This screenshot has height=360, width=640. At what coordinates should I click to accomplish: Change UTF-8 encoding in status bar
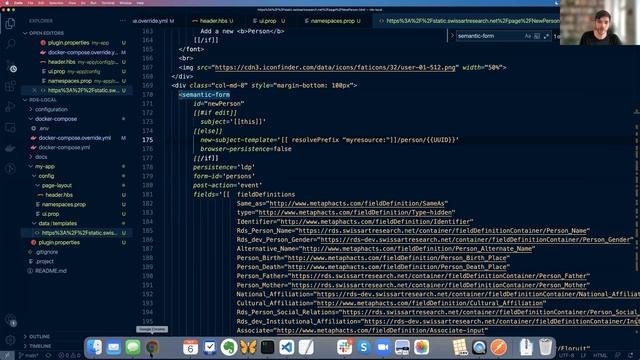(566, 356)
